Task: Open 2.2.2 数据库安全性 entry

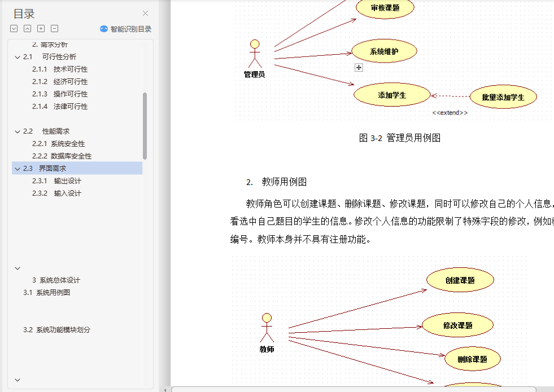Action: click(x=62, y=156)
